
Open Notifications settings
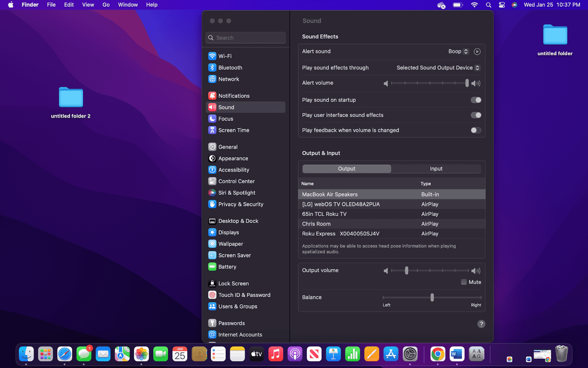[245, 96]
